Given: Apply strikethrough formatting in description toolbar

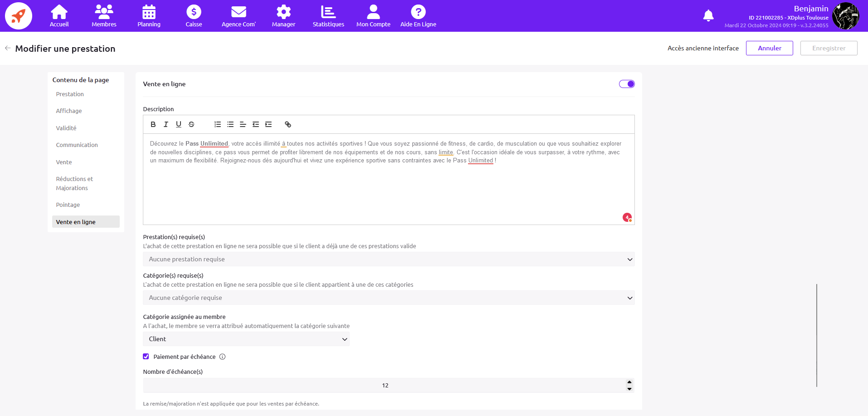Looking at the screenshot, I should pyautogui.click(x=191, y=124).
